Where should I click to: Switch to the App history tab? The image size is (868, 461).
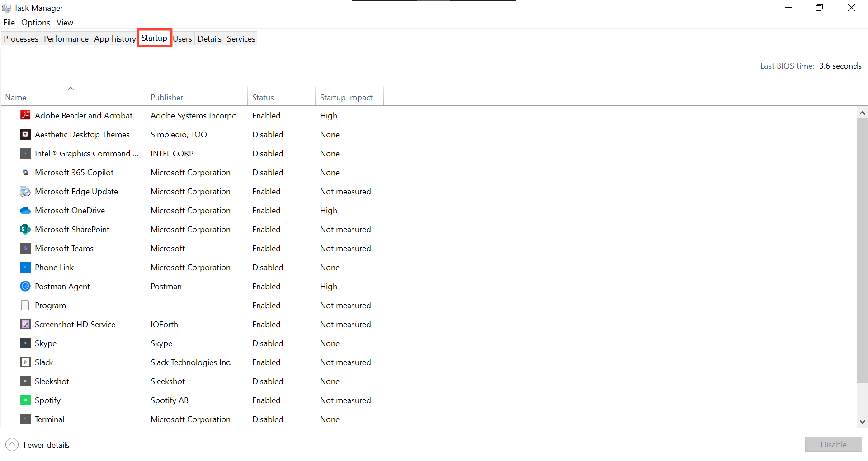click(115, 39)
